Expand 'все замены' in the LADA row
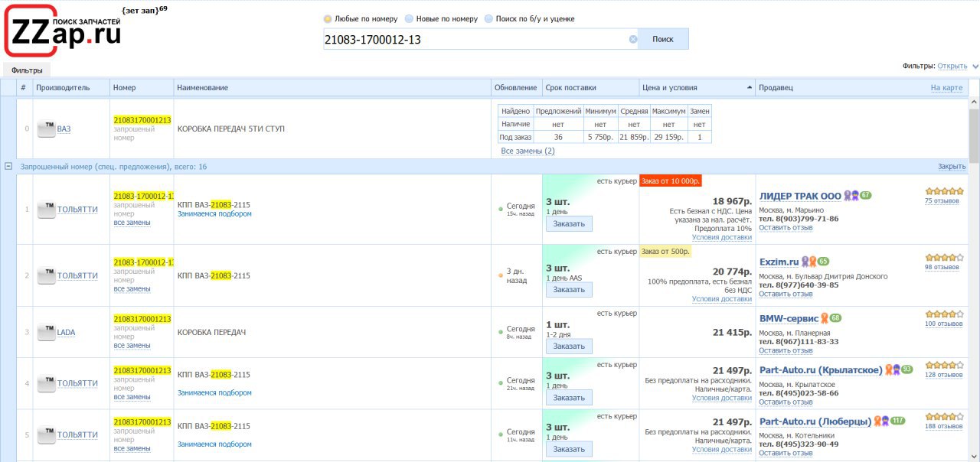The image size is (980, 462). tap(132, 345)
